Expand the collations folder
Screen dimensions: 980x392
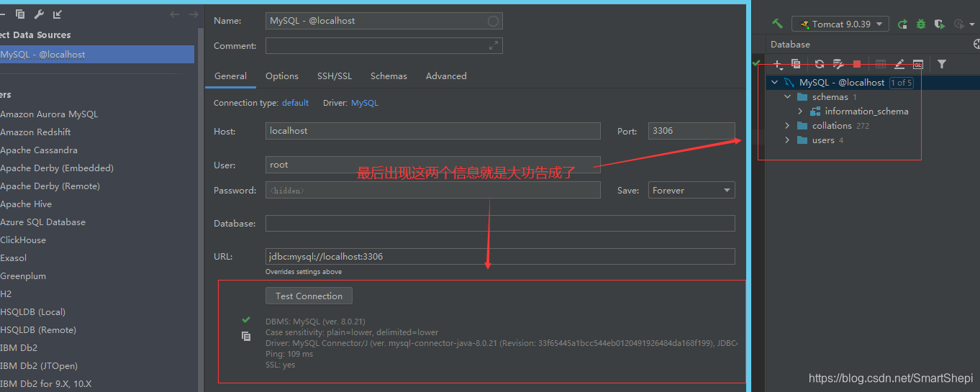point(787,125)
